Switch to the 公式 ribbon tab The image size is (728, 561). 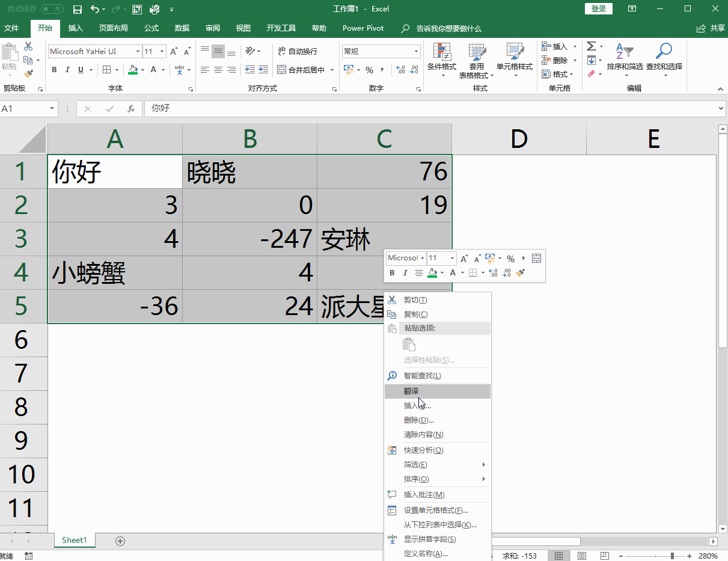click(151, 28)
